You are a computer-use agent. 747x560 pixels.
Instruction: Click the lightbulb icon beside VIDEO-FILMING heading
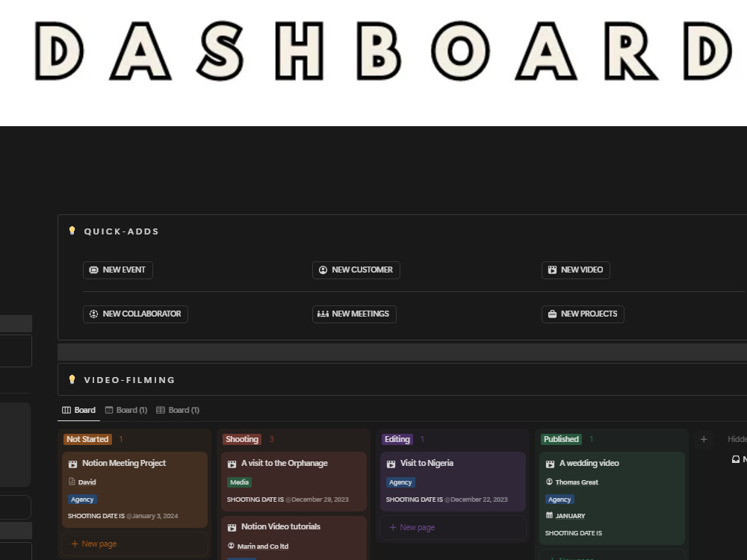pos(72,379)
